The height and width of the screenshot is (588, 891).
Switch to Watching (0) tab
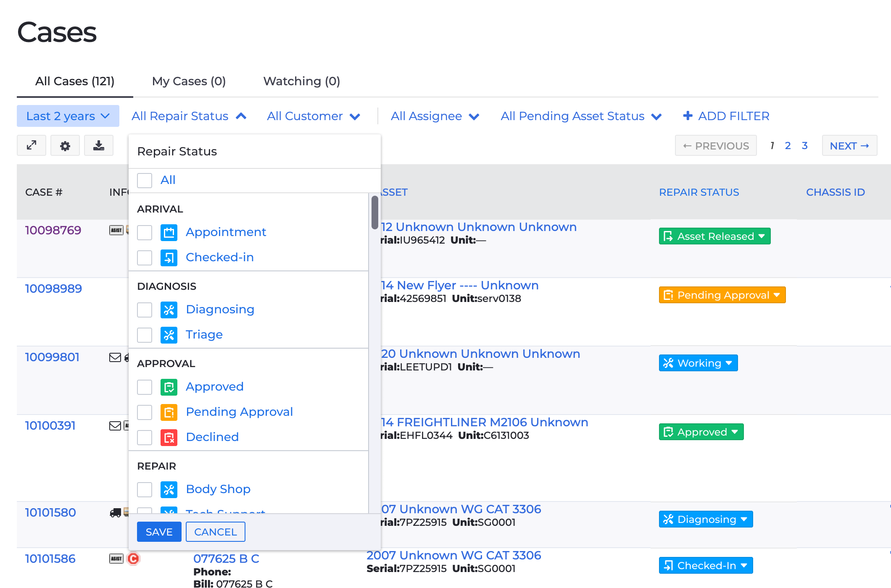click(301, 81)
